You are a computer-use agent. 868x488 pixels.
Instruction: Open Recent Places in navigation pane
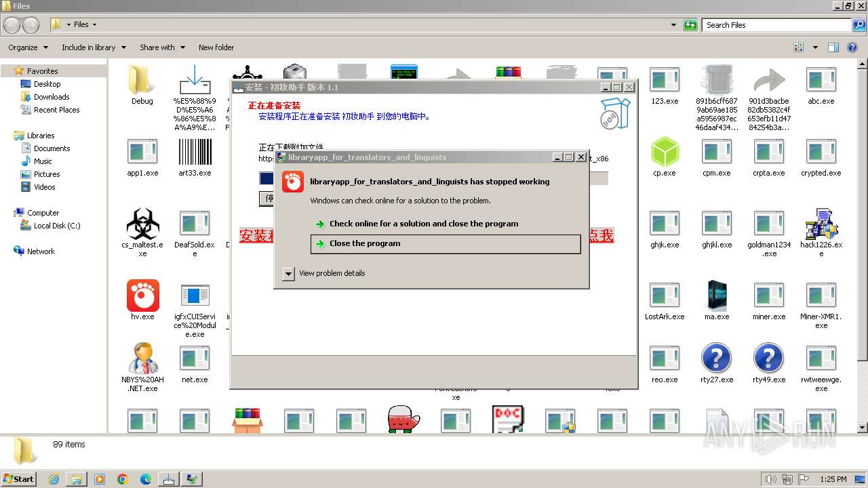(x=56, y=110)
